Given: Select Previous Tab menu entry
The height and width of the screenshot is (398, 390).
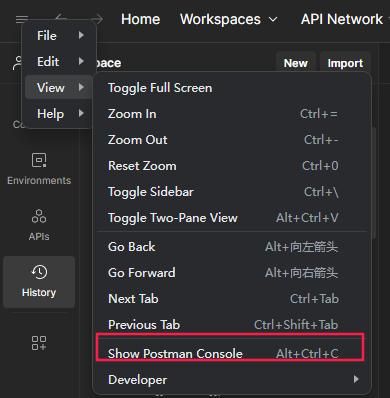Looking at the screenshot, I should click(x=232, y=325).
